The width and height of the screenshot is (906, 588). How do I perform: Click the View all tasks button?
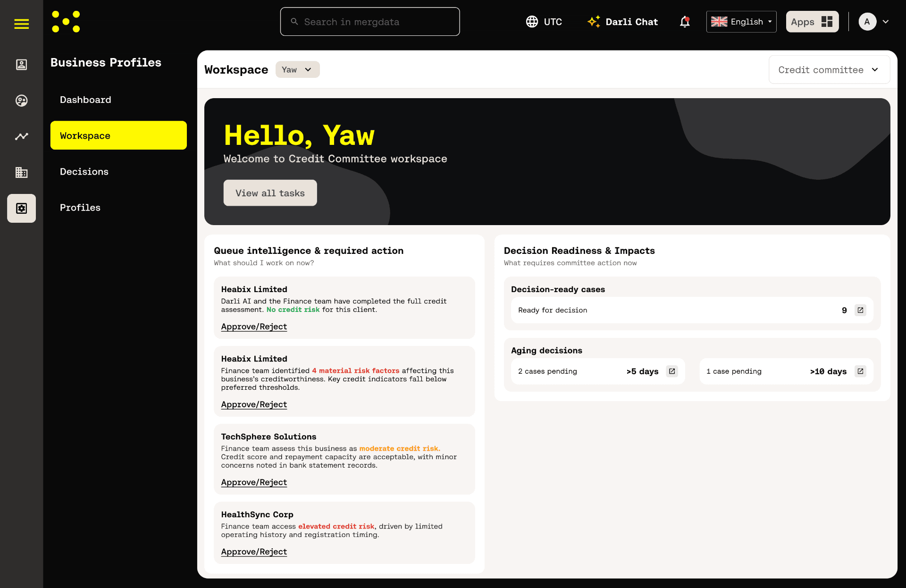(x=270, y=193)
